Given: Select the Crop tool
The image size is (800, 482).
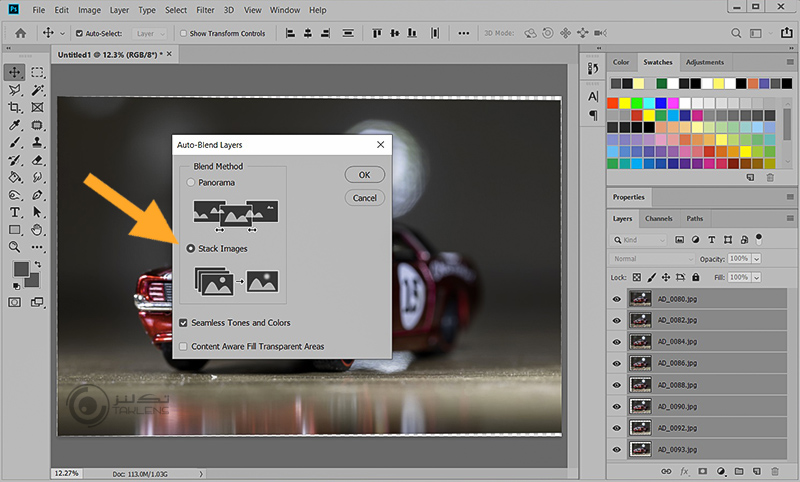Looking at the screenshot, I should [x=15, y=107].
